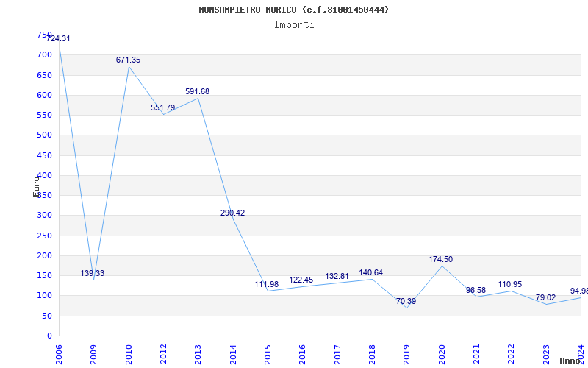Click the 671.35 data label

(x=128, y=60)
